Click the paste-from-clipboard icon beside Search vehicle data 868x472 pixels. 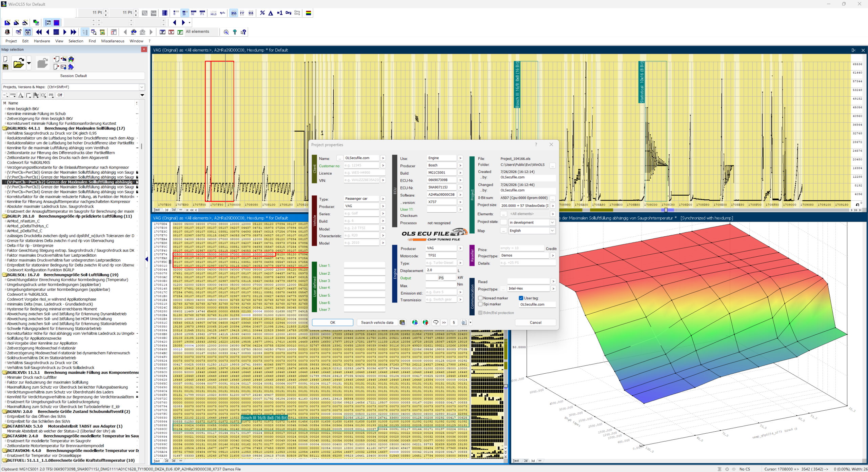point(402,322)
